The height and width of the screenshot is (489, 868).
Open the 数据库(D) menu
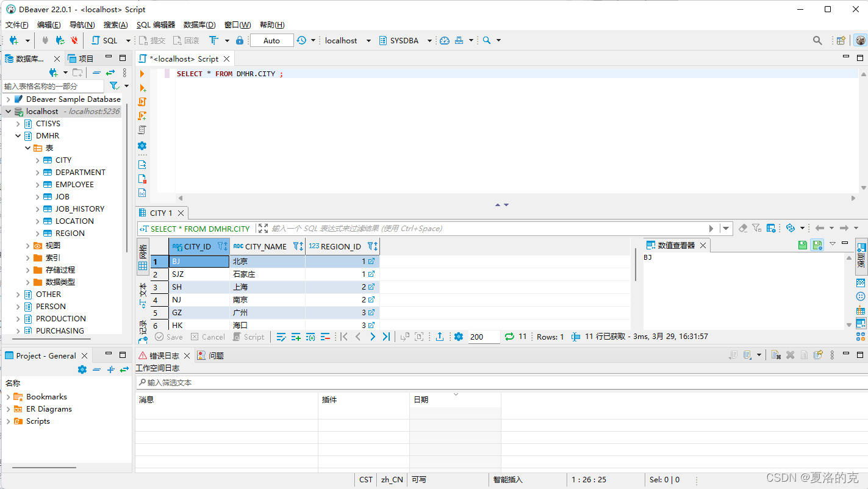tap(199, 24)
